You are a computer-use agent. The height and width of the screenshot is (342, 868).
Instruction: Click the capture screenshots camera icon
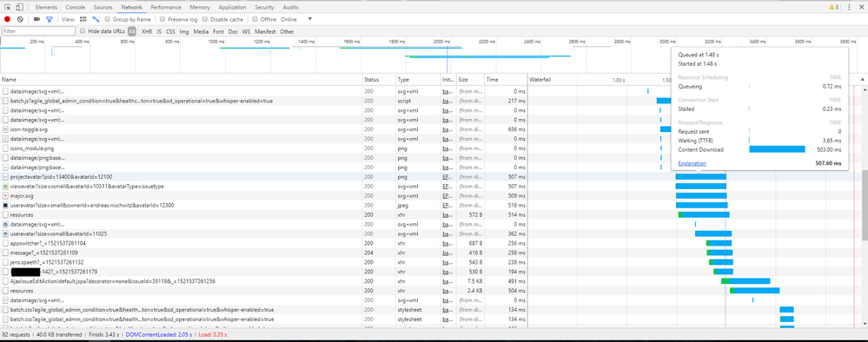(37, 19)
